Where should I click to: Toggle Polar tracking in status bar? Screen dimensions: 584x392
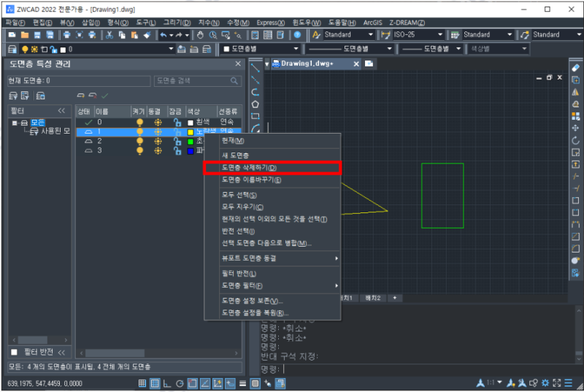pos(180,383)
